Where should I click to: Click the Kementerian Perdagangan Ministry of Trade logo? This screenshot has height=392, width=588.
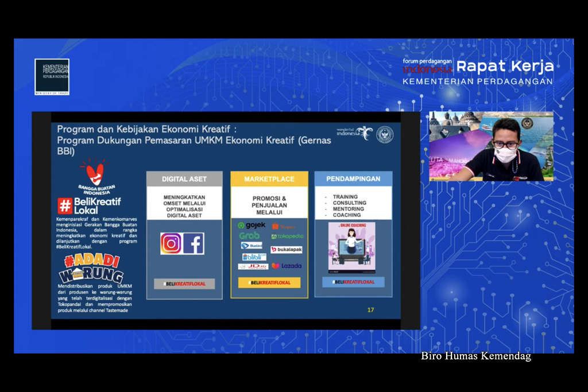pyautogui.click(x=52, y=77)
